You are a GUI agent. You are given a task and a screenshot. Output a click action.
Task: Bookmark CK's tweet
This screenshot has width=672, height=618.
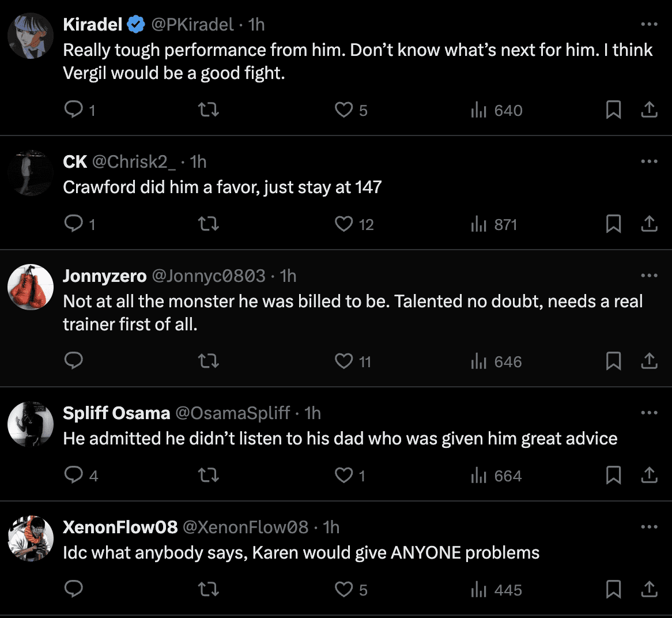613,224
